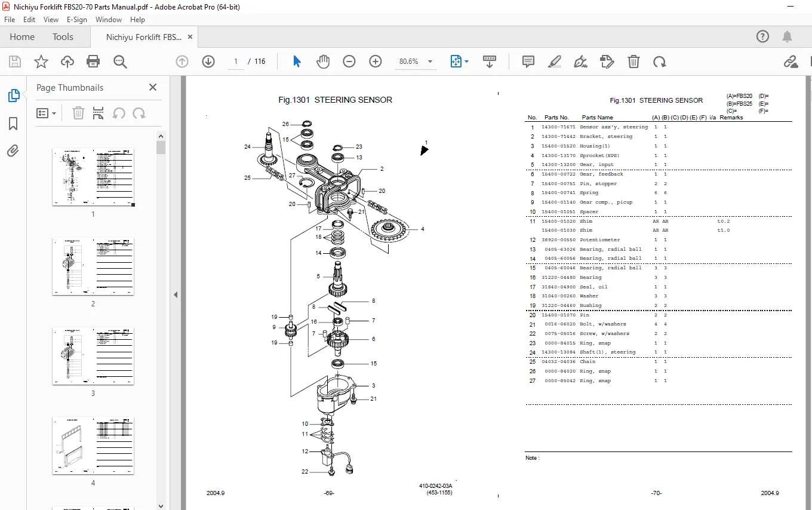Add a comment with the speech-bubble icon

point(528,62)
